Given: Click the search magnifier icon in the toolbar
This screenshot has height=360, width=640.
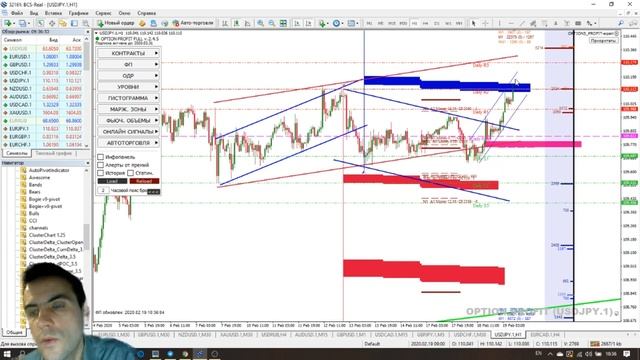Looking at the screenshot, I should [621, 23].
